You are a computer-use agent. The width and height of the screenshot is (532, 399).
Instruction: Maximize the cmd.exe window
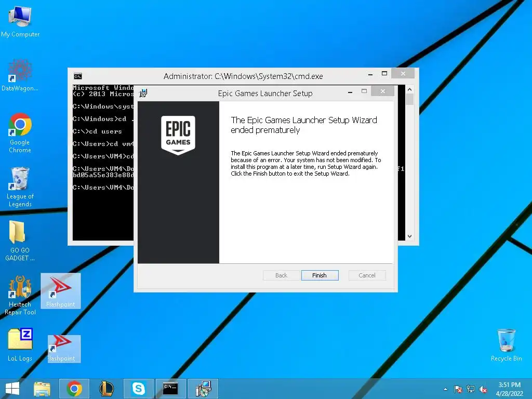pos(384,73)
